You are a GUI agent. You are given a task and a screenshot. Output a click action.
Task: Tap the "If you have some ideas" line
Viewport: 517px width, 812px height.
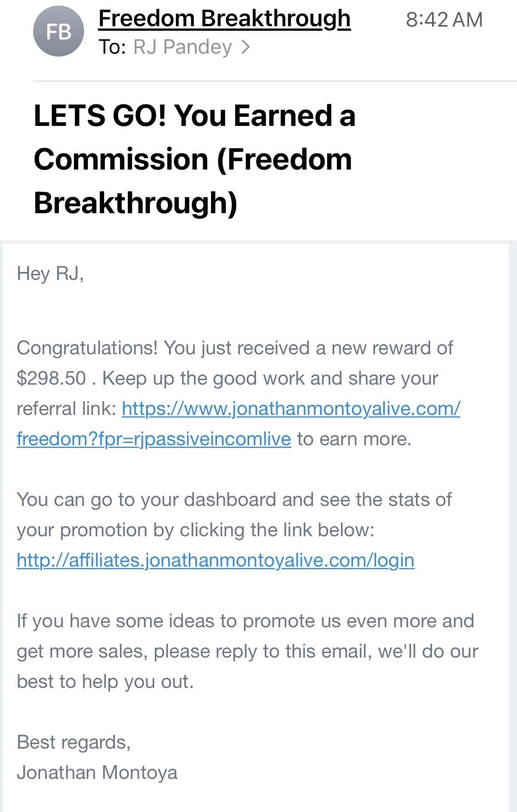click(x=245, y=621)
